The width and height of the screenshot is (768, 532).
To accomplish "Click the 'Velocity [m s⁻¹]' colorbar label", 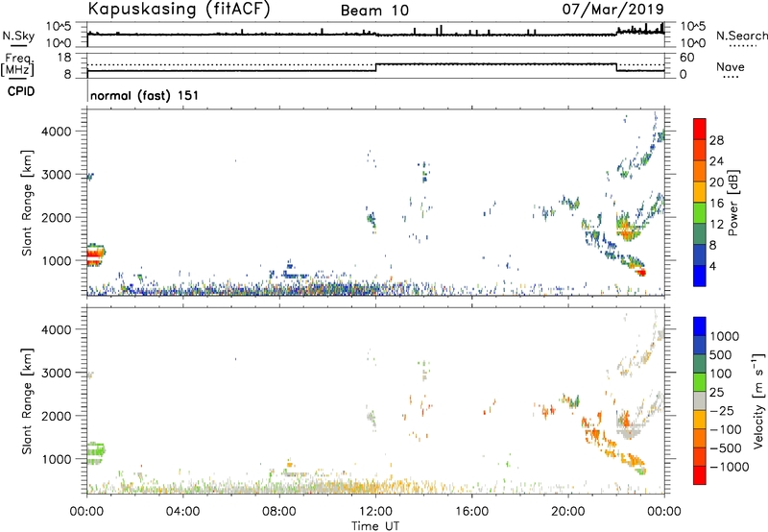I will [758, 401].
